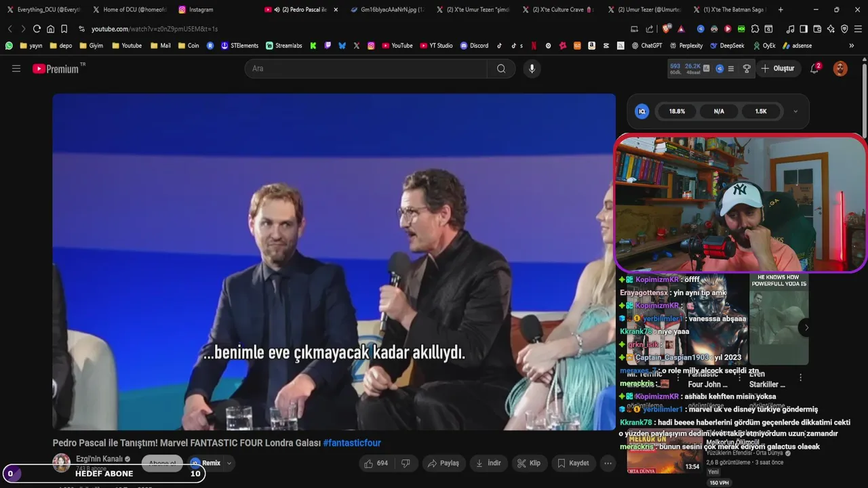Focus the Ara search field
Viewport: 868px width, 488px height.
point(366,68)
